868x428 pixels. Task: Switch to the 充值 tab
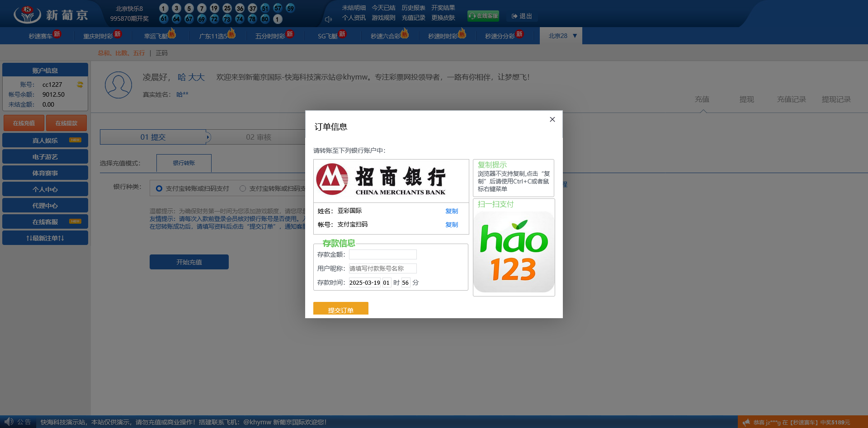point(702,99)
